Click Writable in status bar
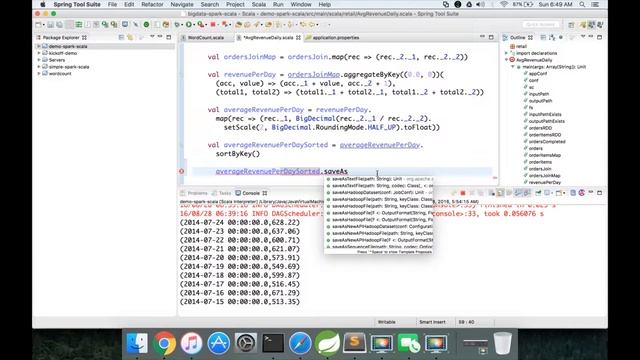640x360 pixels. click(387, 322)
